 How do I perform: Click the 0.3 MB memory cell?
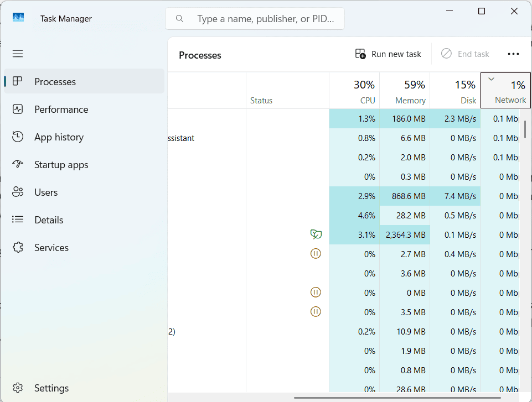pos(405,176)
